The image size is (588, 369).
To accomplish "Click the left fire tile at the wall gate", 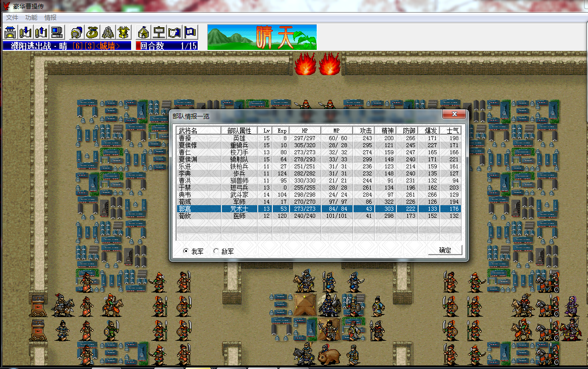I will [305, 64].
